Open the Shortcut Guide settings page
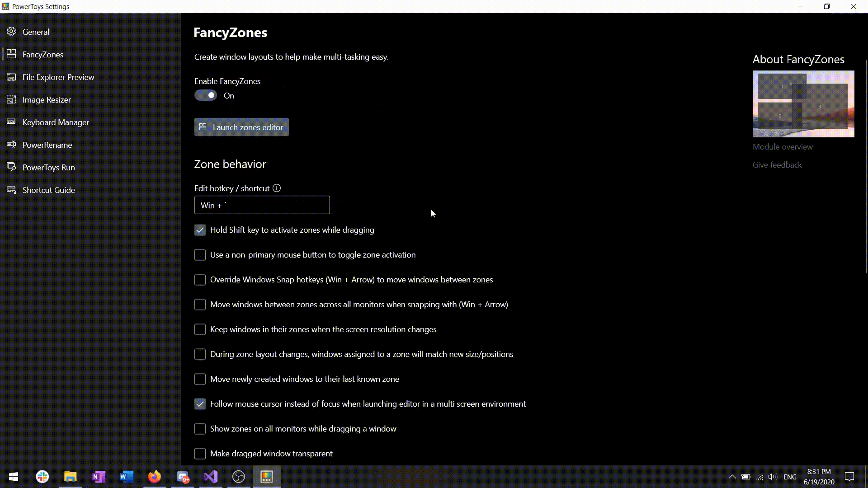Screen dimensions: 868x488 pyautogui.click(x=48, y=190)
